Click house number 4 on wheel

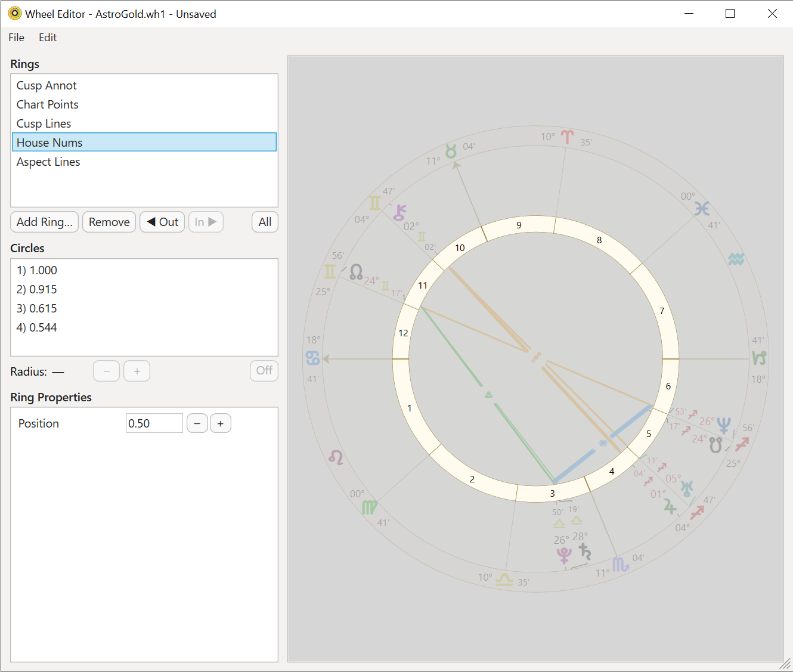tap(612, 471)
